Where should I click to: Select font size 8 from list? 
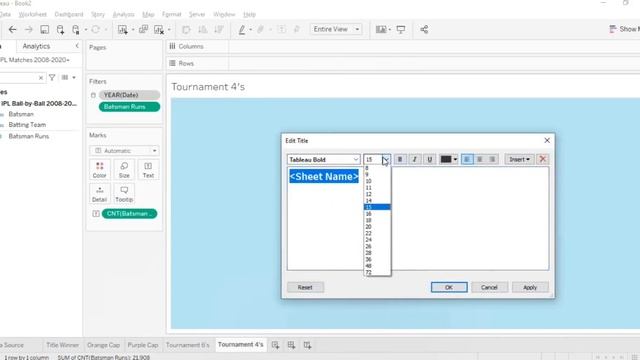(367, 168)
